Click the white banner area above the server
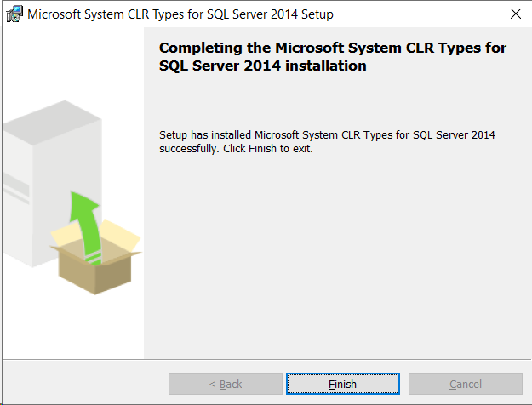The image size is (532, 405). (73, 63)
